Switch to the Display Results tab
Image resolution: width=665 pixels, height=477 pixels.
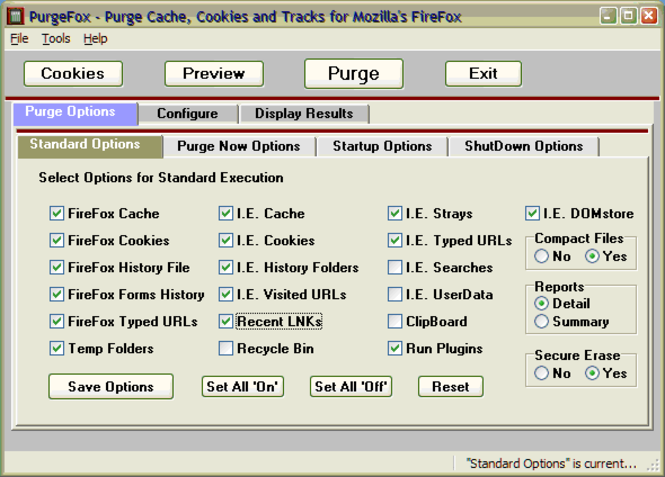304,114
